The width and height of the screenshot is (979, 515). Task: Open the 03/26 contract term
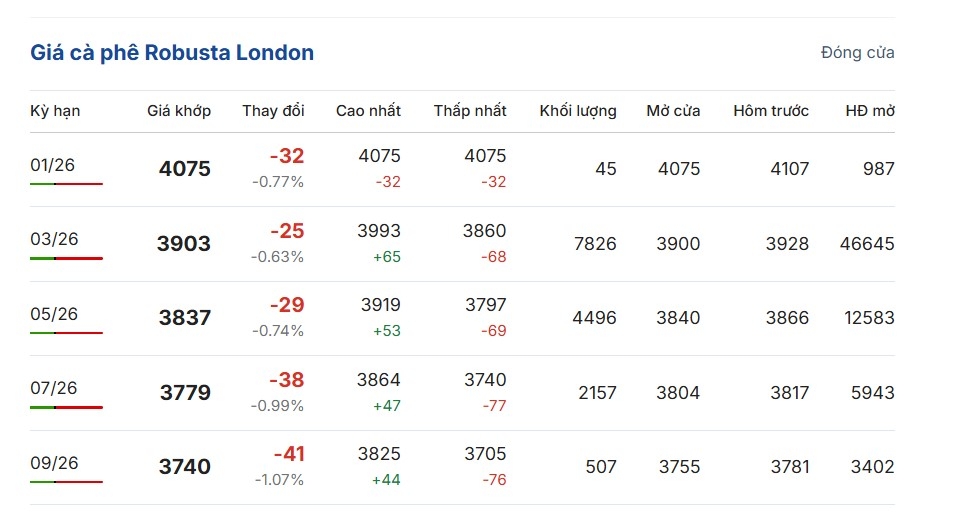54,239
